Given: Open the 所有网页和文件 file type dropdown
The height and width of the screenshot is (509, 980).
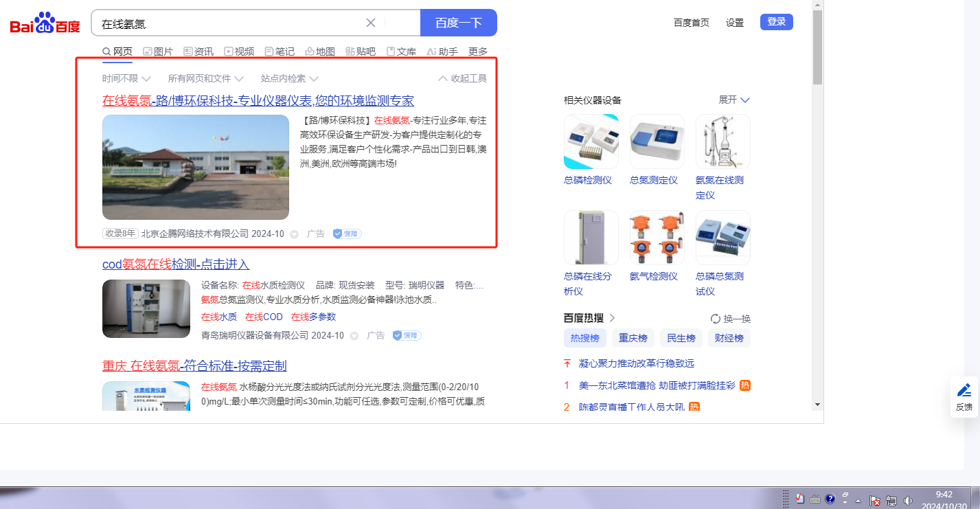Looking at the screenshot, I should pyautogui.click(x=205, y=78).
